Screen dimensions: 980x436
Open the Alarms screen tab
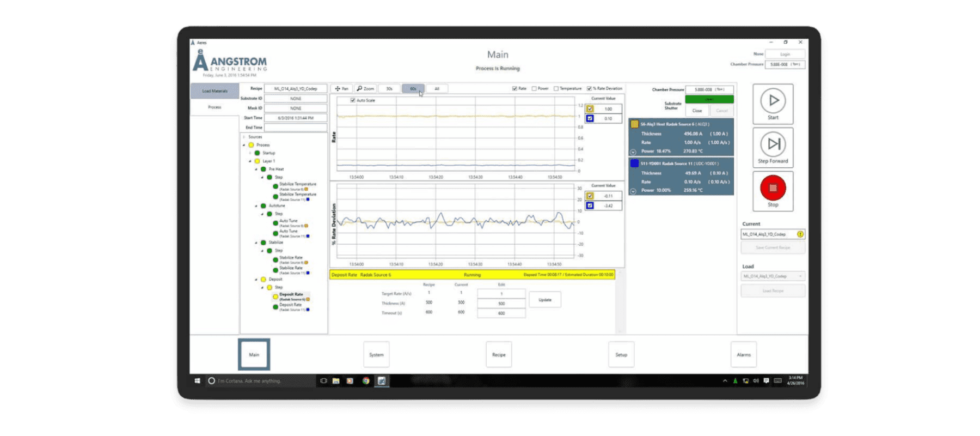744,355
